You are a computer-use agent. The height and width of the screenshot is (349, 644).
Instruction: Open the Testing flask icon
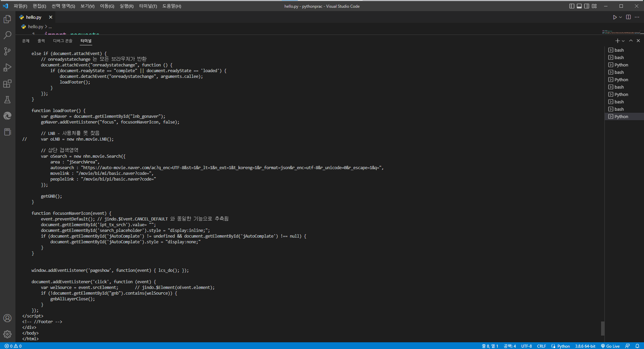[x=7, y=100]
